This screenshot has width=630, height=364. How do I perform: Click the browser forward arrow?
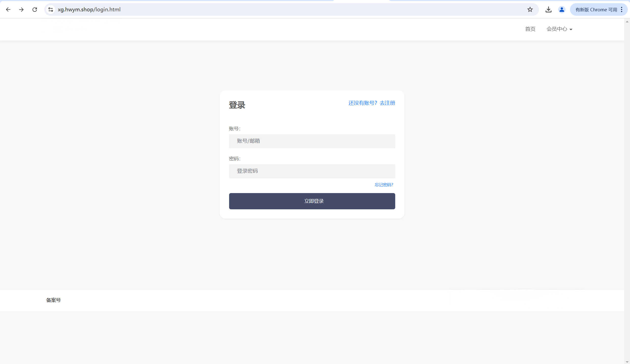coord(21,10)
